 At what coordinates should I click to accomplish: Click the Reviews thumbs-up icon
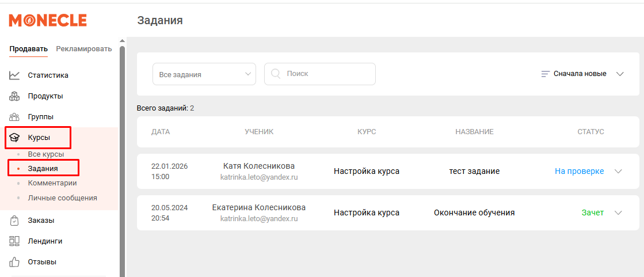15,262
